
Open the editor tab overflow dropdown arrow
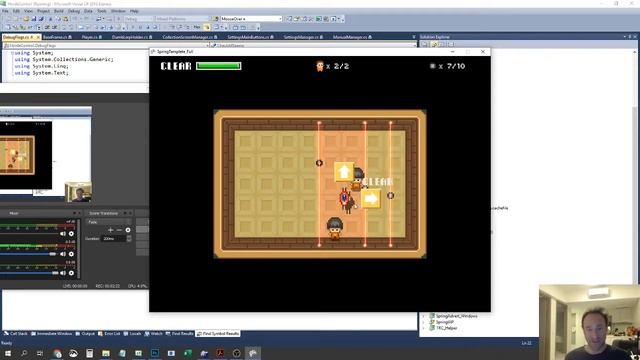[414, 37]
